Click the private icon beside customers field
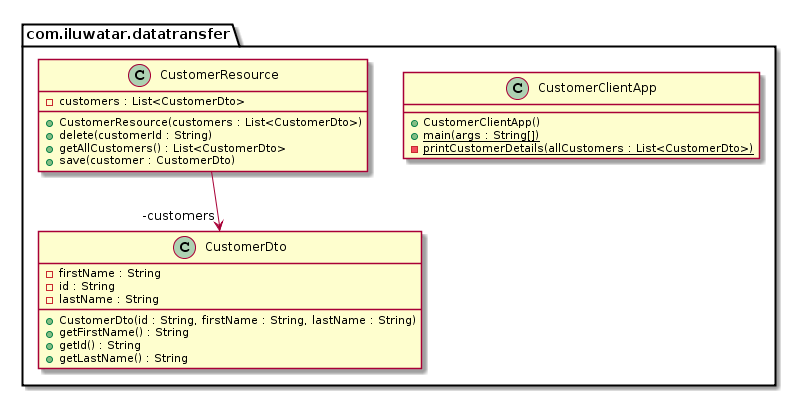This screenshot has height=396, width=796. coord(49,102)
